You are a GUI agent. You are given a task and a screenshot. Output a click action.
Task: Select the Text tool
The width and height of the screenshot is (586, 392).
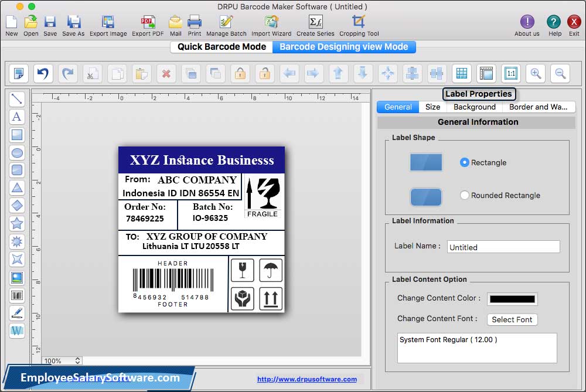coord(17,117)
